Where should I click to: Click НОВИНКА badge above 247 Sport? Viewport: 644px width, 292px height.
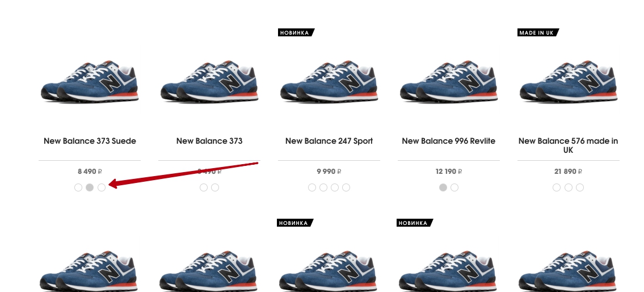296,32
